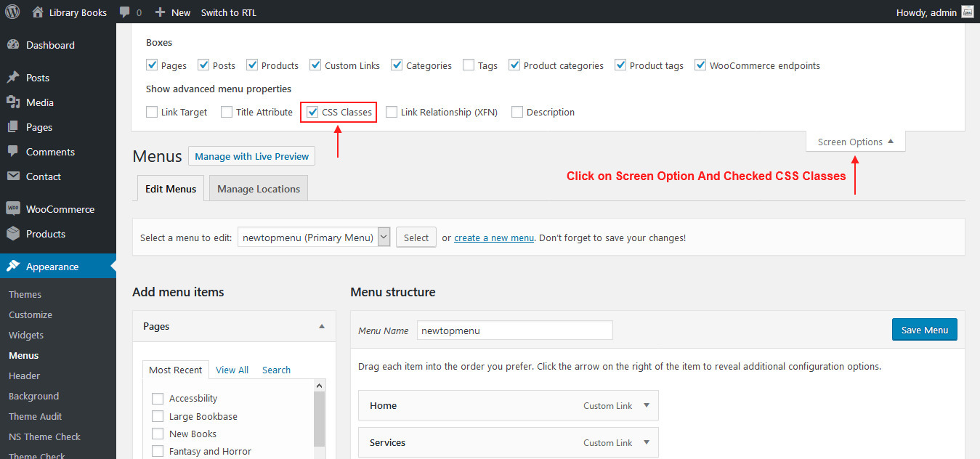Enable the Title Attribute checkbox

pos(227,112)
